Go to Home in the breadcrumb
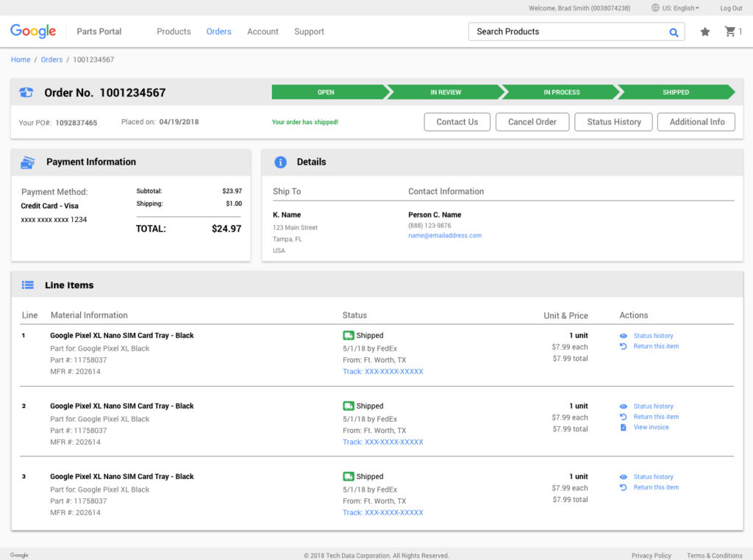Viewport: 753px width, 560px height. [21, 60]
